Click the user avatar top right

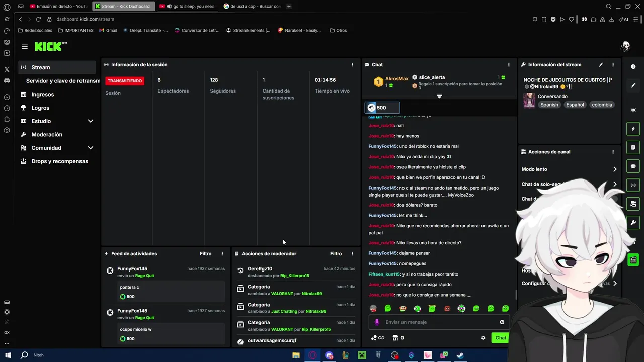[x=625, y=47]
